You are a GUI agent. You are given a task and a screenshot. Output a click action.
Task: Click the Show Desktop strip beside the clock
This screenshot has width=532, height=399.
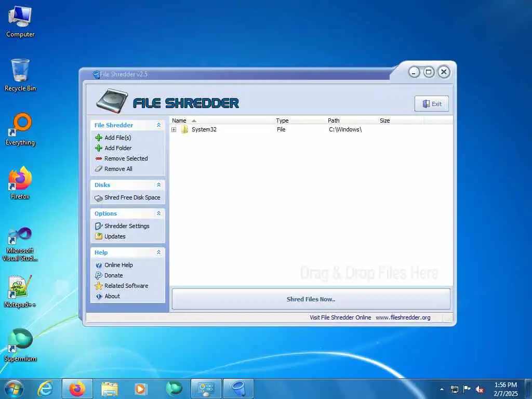(x=528, y=389)
